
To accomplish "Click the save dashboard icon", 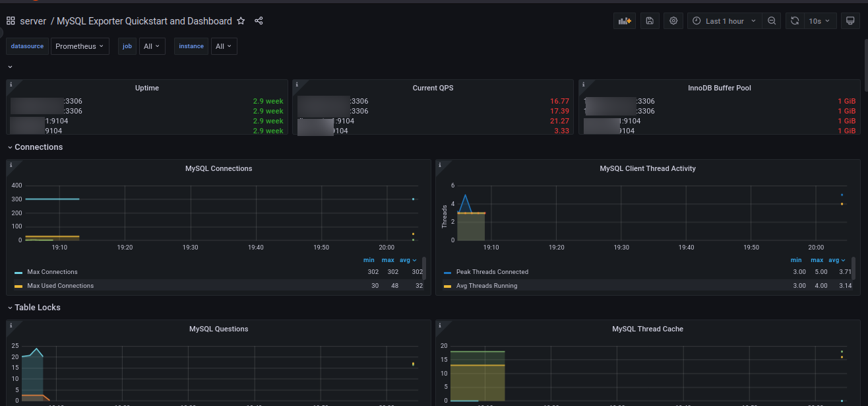I will pyautogui.click(x=649, y=20).
